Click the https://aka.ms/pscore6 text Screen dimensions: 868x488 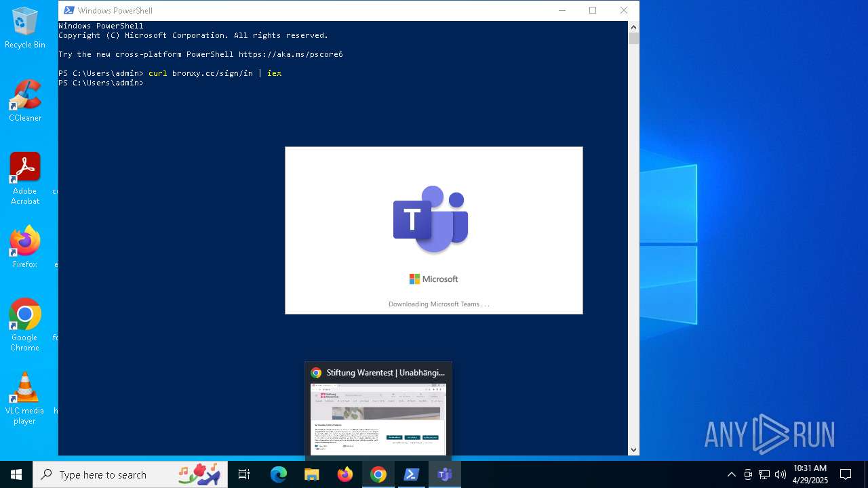point(291,54)
